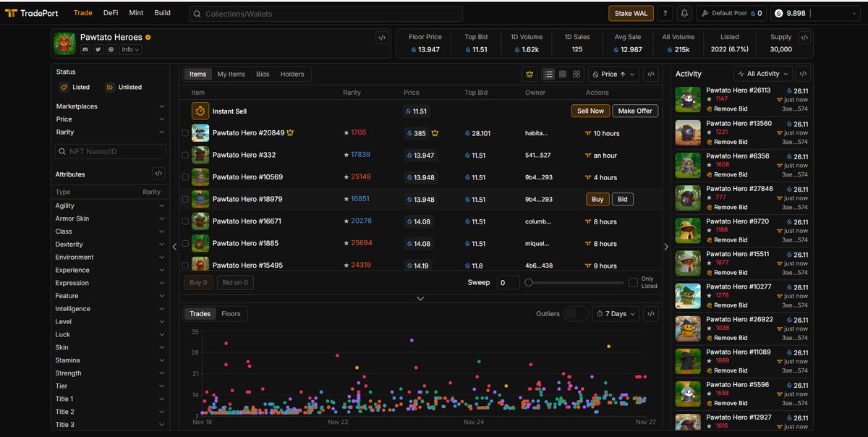Open the collection's Twitter link icon
The width and height of the screenshot is (868, 437).
pyautogui.click(x=98, y=49)
